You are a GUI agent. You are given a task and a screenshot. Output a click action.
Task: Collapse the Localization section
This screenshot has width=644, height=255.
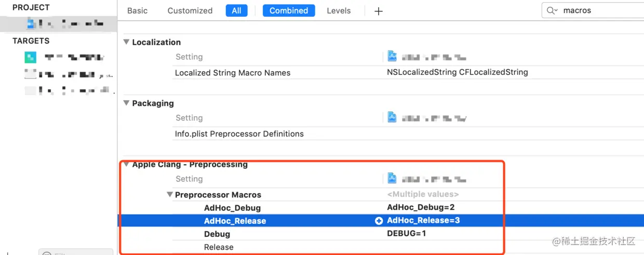(126, 42)
